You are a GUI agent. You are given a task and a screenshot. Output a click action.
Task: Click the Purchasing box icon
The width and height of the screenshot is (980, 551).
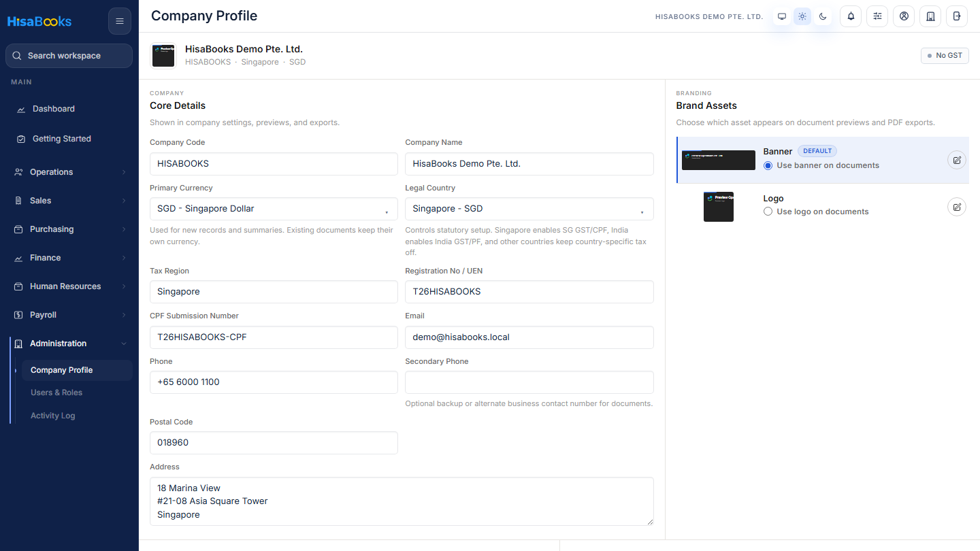click(18, 229)
